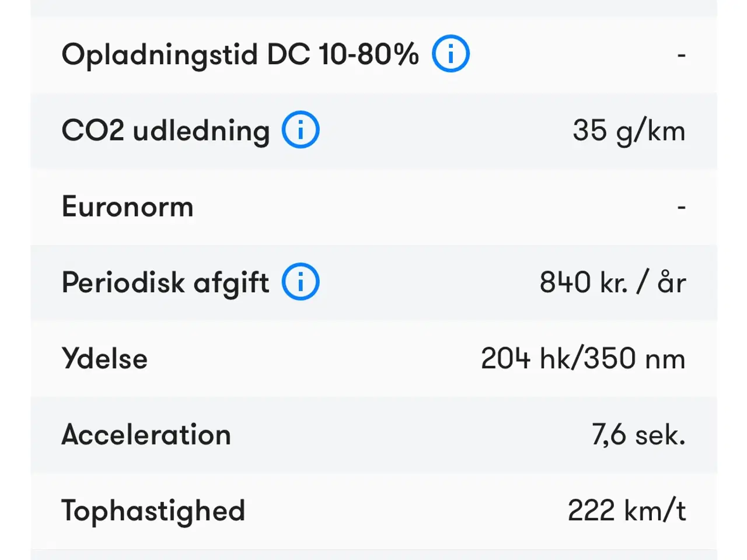Select the Euronorm row label
Viewport: 747px width, 560px height.
127,206
